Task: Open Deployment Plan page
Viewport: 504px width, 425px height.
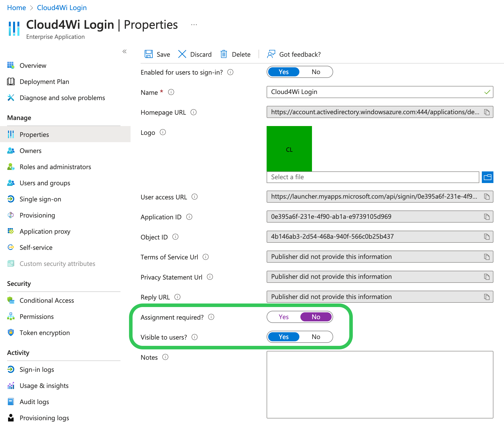Action: (x=65, y=82)
